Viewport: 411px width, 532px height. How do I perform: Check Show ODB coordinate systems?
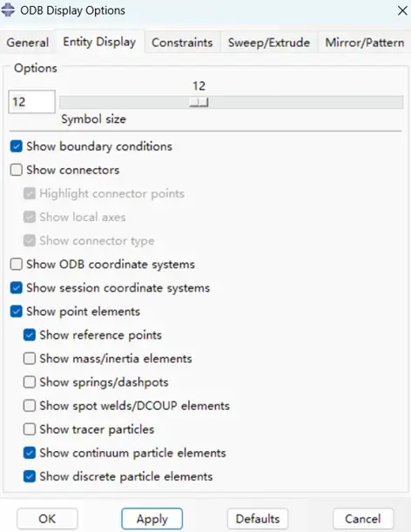tap(17, 264)
